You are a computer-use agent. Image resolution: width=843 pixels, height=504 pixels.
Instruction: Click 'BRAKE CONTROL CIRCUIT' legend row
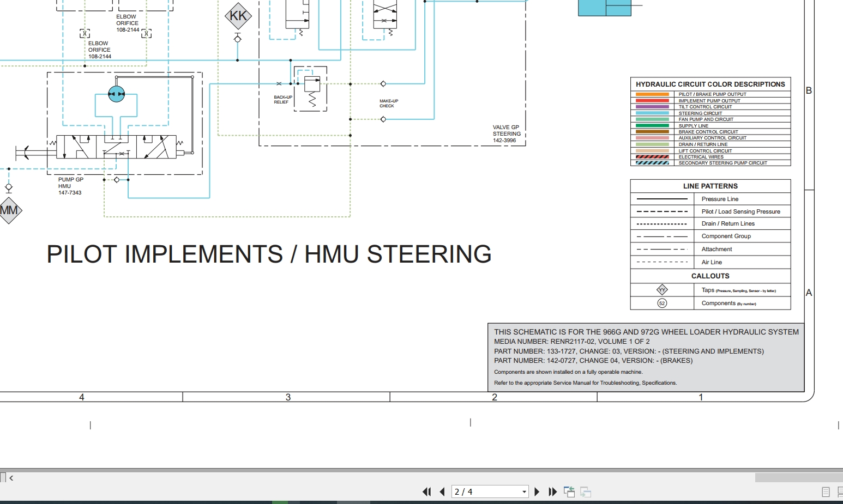click(710, 132)
